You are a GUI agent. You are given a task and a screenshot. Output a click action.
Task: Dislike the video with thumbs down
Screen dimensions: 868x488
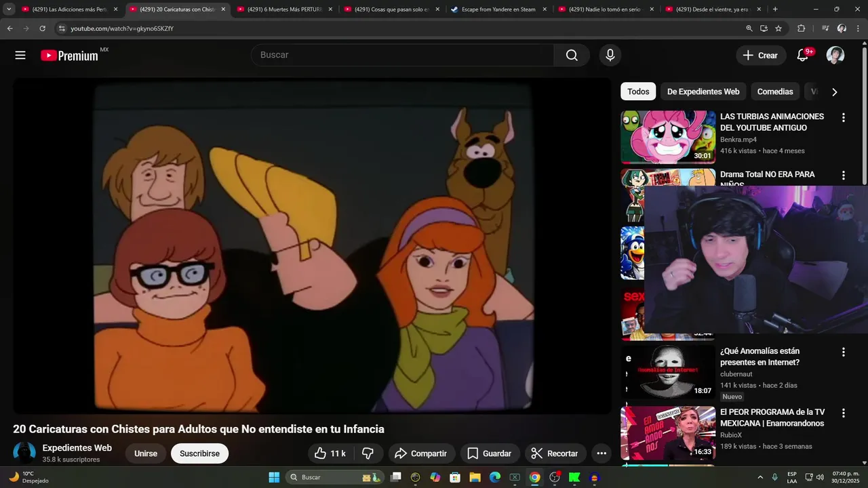368,453
